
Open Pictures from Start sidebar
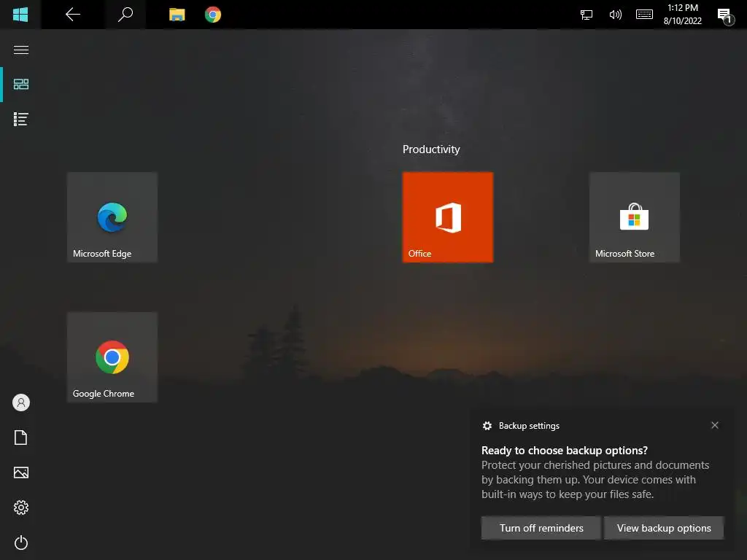[x=21, y=472]
